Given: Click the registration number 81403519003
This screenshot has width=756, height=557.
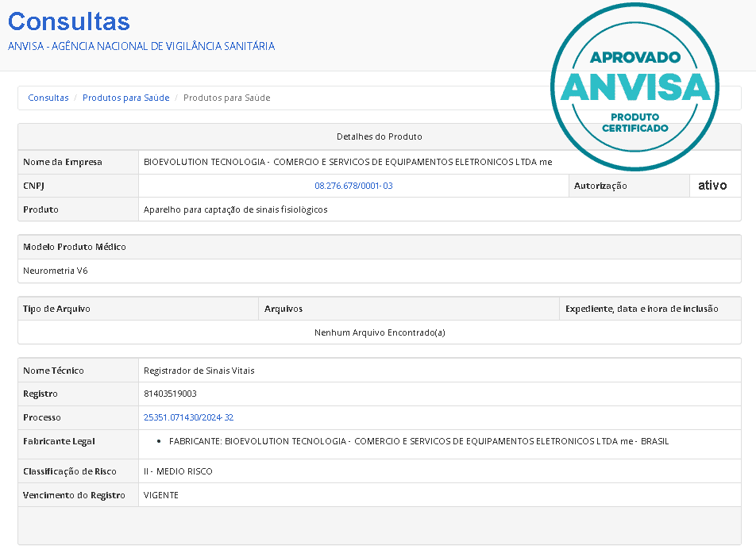Looking at the screenshot, I should (x=170, y=394).
